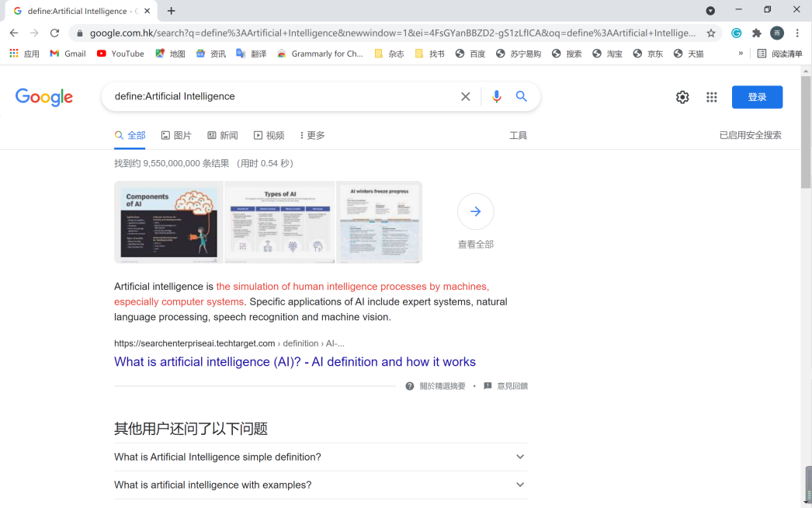Open 已启用安全搜索 SafeSearch settings link
The image size is (812, 508).
pos(751,135)
